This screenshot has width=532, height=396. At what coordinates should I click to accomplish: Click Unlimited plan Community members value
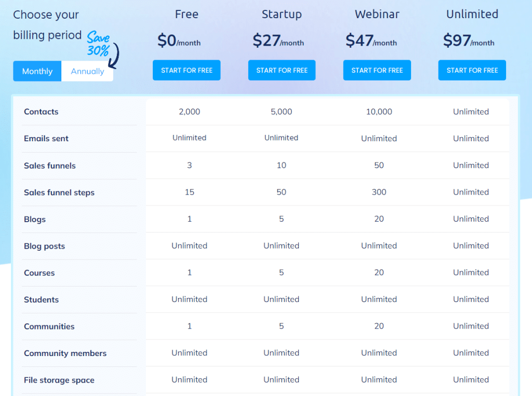[x=471, y=352]
